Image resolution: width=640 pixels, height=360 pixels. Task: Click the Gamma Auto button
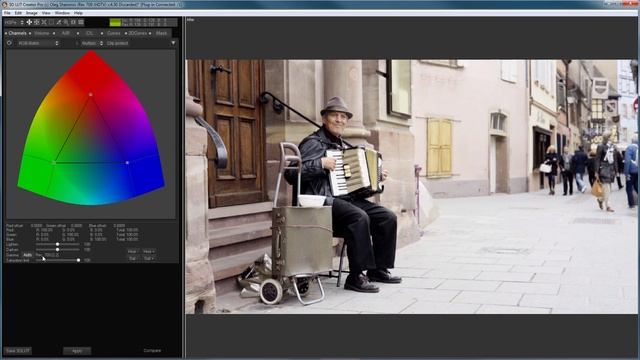click(27, 255)
